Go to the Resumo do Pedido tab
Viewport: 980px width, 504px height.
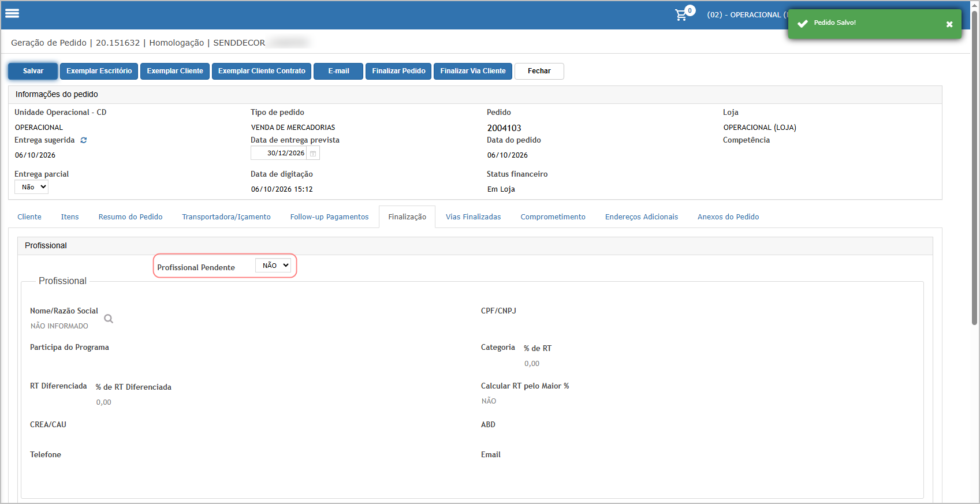pos(131,217)
